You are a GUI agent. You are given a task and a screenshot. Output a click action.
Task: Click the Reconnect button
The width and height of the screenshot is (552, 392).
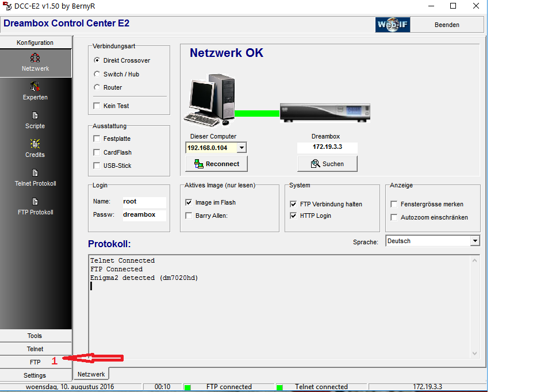pyautogui.click(x=216, y=164)
